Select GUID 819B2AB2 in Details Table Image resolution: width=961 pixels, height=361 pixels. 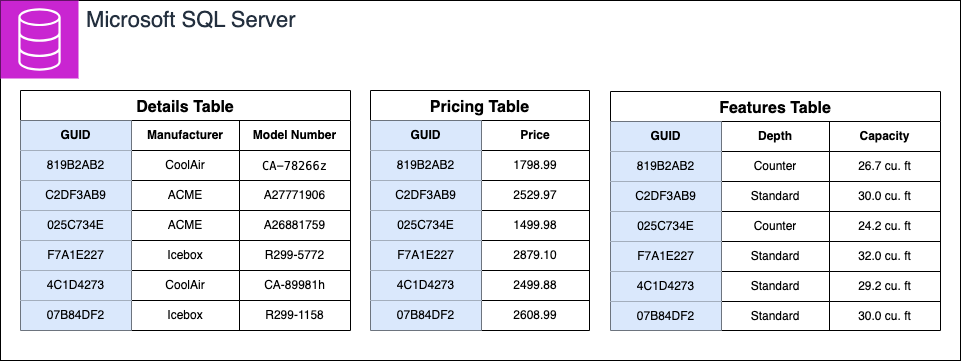76,165
